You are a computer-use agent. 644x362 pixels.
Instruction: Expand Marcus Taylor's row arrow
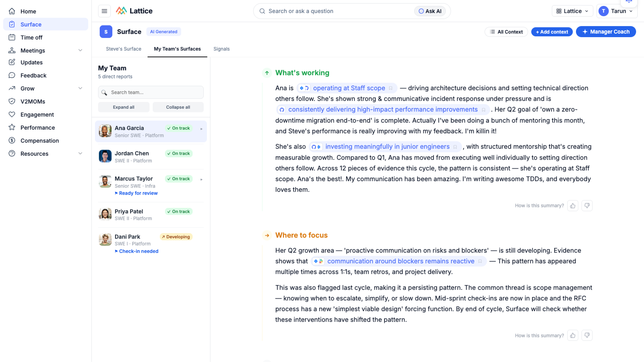(x=202, y=179)
